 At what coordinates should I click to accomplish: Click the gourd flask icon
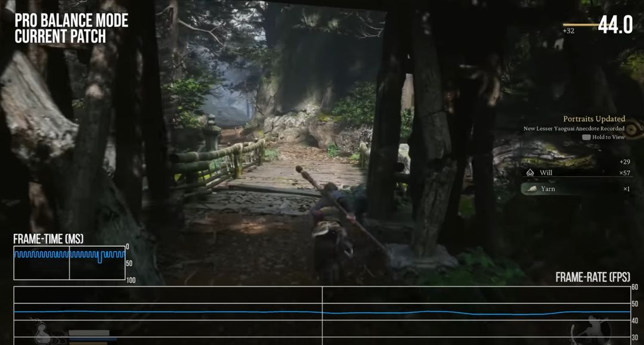tap(42, 332)
